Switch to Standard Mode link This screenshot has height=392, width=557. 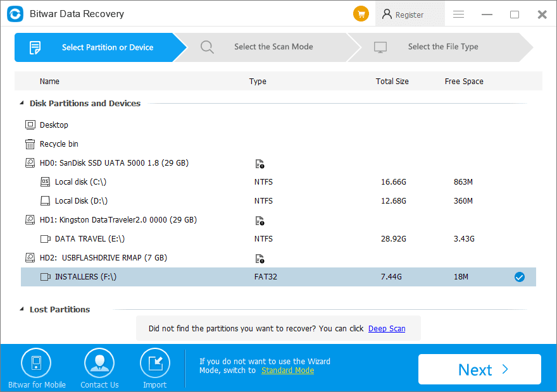coord(288,371)
